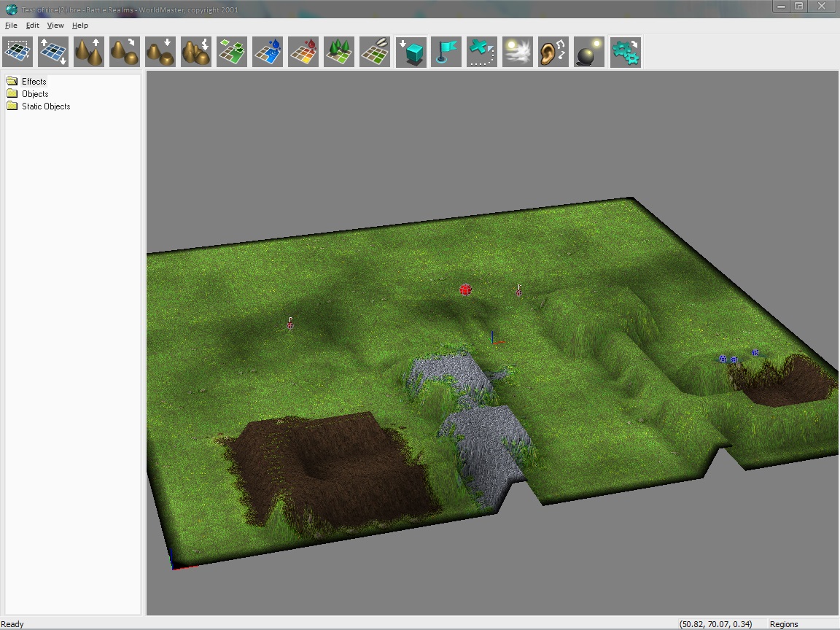Choose the raise/lower grid height tool

click(x=53, y=52)
